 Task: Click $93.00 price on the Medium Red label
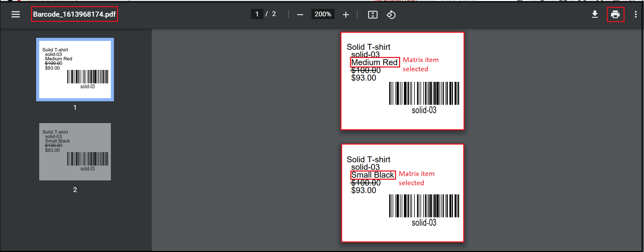[x=364, y=78]
